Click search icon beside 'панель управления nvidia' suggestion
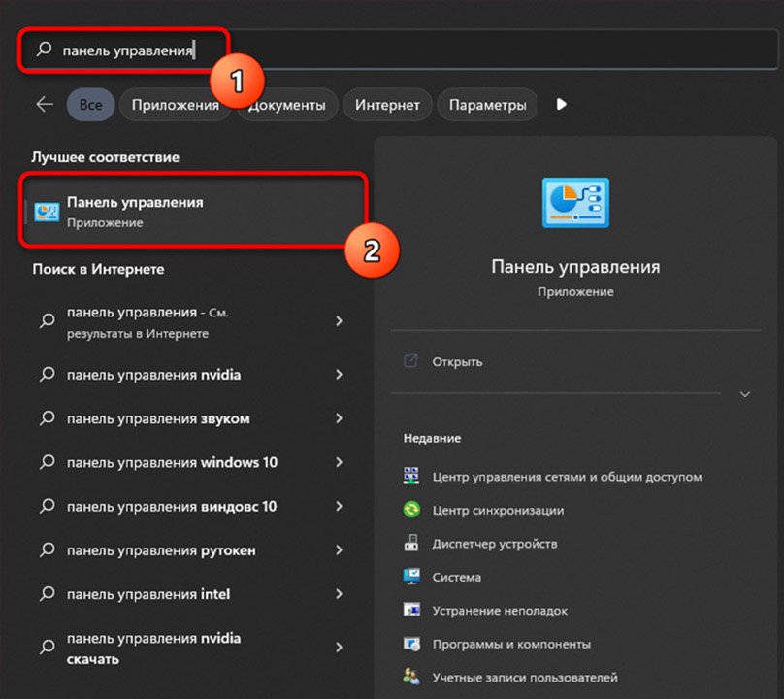This screenshot has height=699, width=784. click(47, 374)
